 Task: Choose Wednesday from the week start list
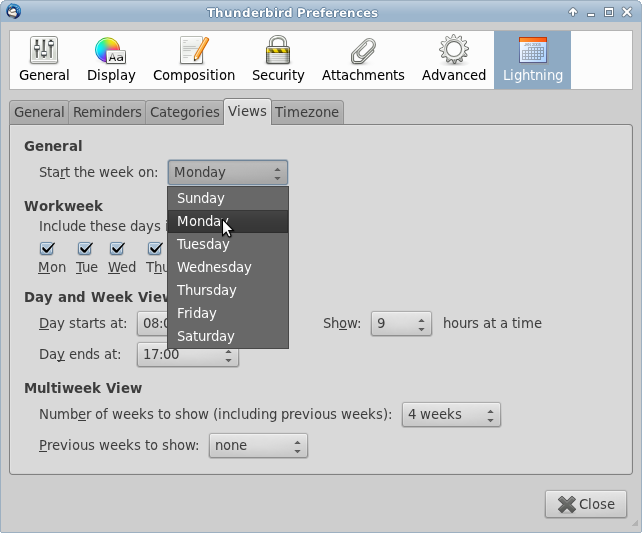click(x=228, y=267)
